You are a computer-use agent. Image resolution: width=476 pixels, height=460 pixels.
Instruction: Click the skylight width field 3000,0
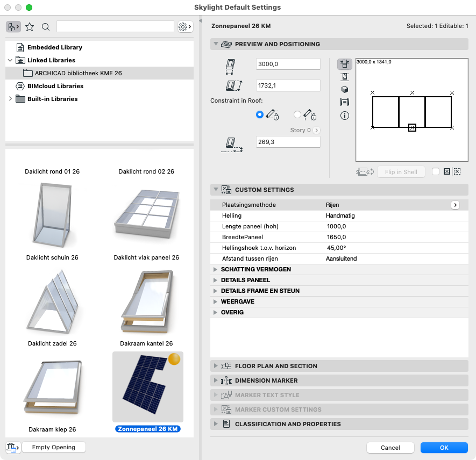coord(288,64)
